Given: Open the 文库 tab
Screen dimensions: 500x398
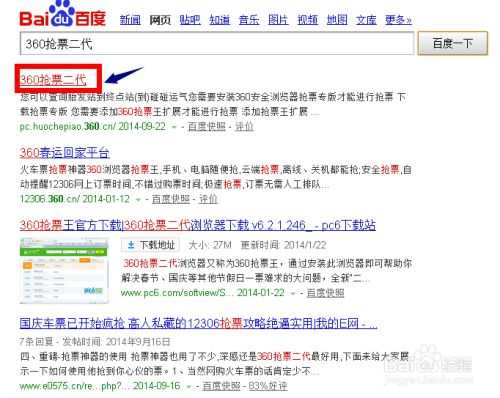Looking at the screenshot, I should [x=366, y=20].
